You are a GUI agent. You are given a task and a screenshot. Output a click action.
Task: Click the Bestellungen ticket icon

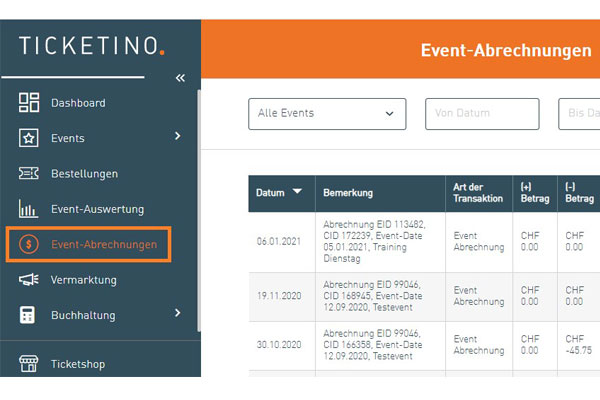point(29,174)
